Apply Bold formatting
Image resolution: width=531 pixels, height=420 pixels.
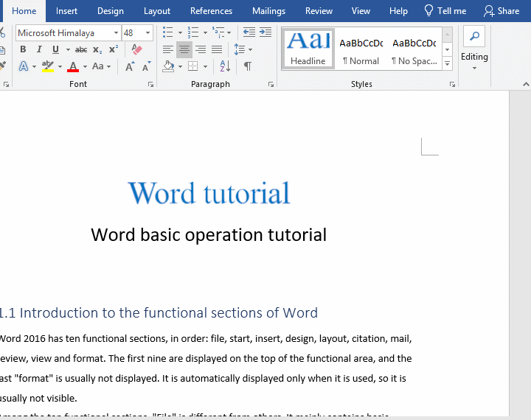pos(23,49)
